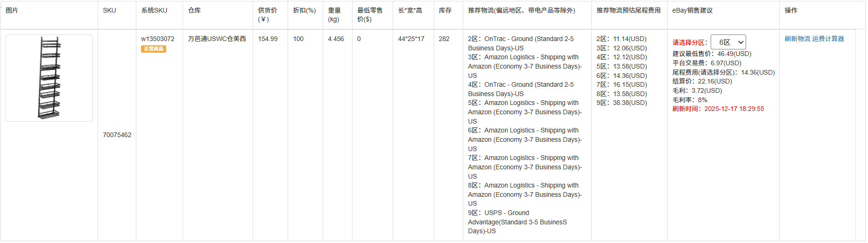The width and height of the screenshot is (868, 243).
Task: Click the shelf product thumbnail image
Action: (x=49, y=78)
